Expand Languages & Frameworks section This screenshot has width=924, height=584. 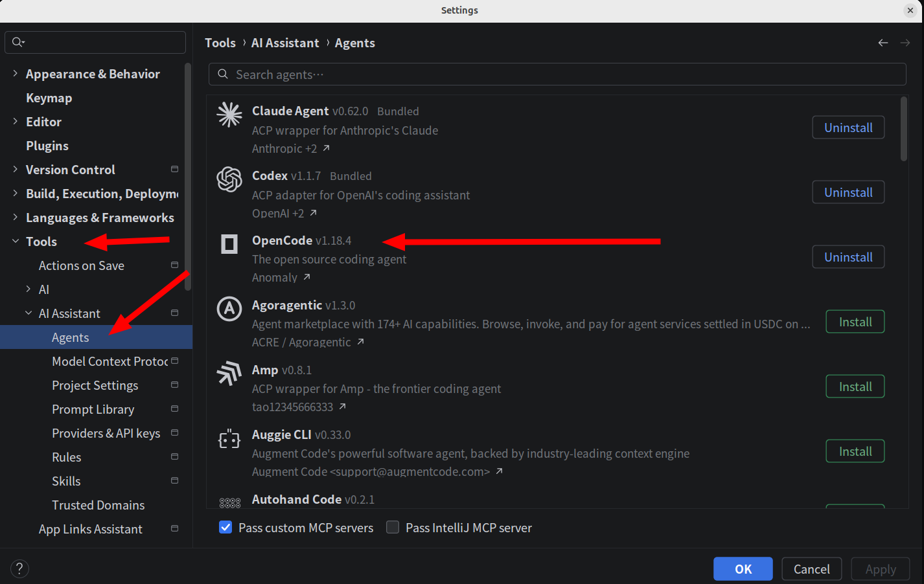tap(16, 218)
